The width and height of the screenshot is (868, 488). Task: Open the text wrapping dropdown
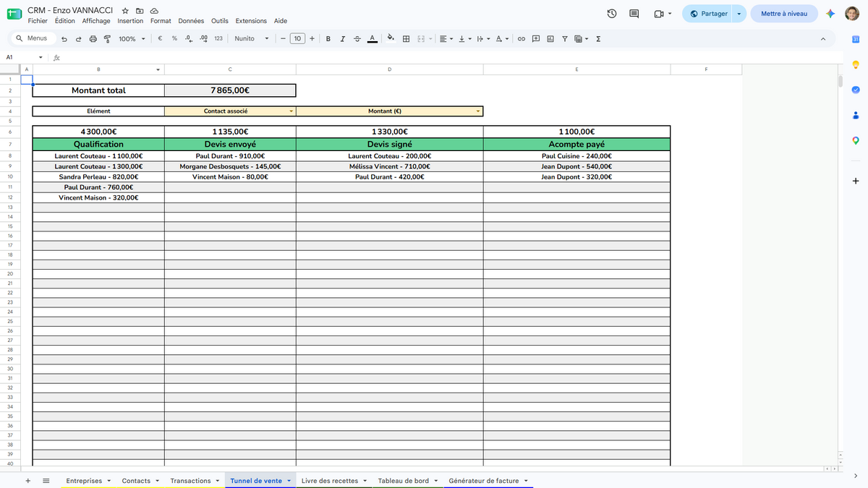(484, 38)
